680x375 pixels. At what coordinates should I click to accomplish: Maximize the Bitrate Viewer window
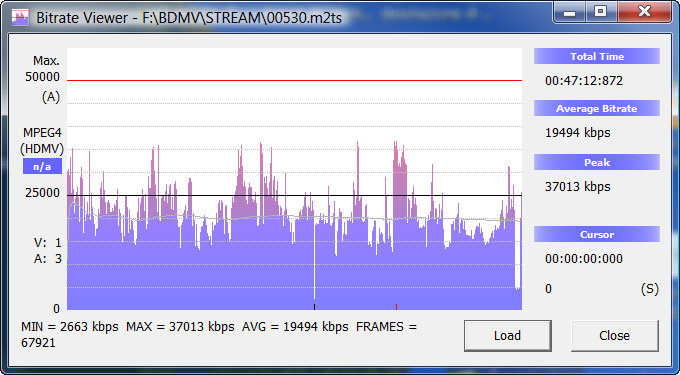tap(601, 12)
